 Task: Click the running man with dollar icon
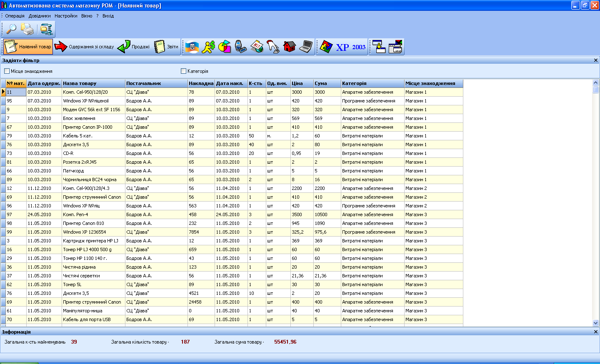(x=208, y=47)
